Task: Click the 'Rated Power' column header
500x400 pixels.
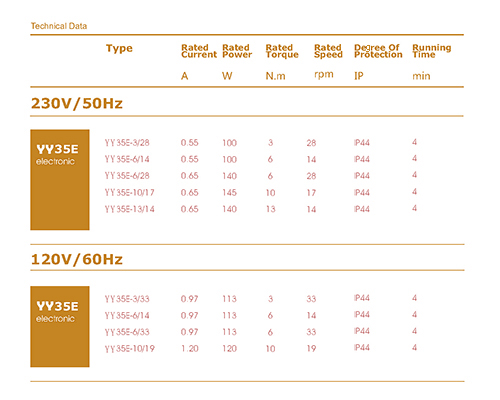Action: (x=237, y=51)
